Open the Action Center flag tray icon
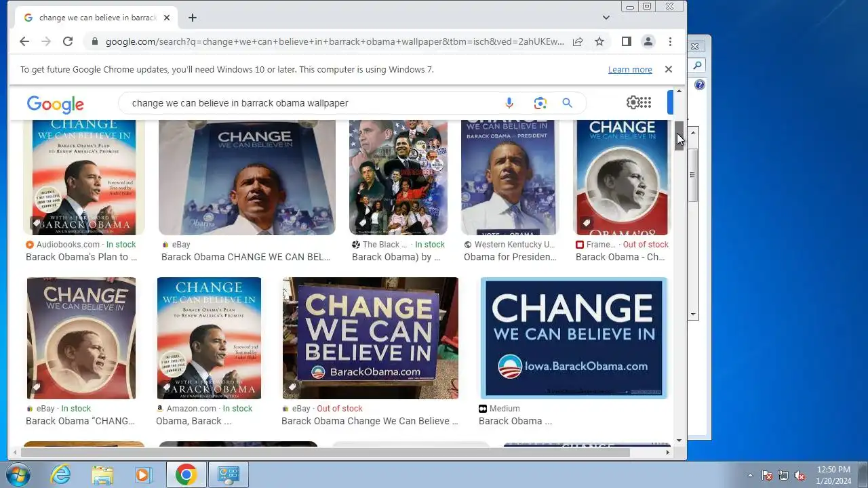 767,475
